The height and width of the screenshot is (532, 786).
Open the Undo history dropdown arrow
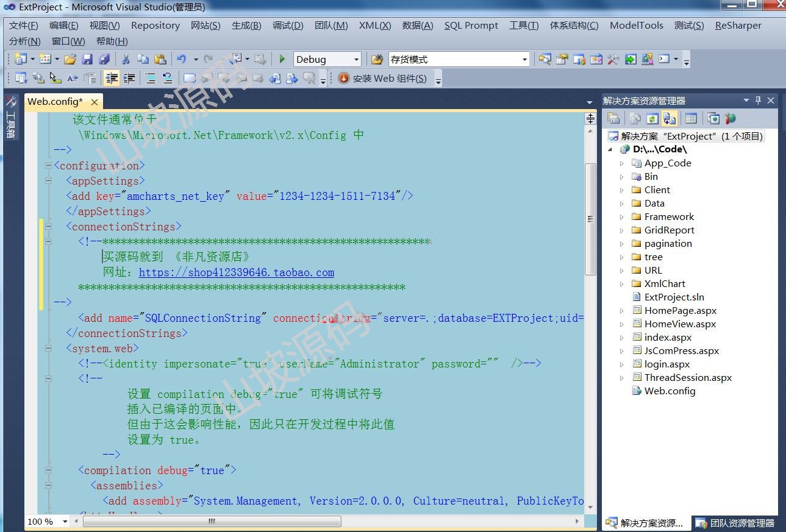click(196, 59)
